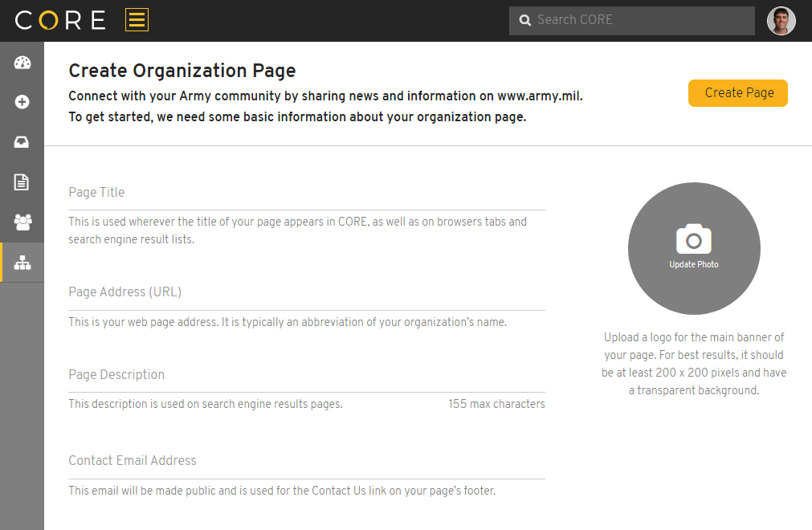812x530 pixels.
Task: Open the inbox tray sidebar icon
Action: pos(22,142)
